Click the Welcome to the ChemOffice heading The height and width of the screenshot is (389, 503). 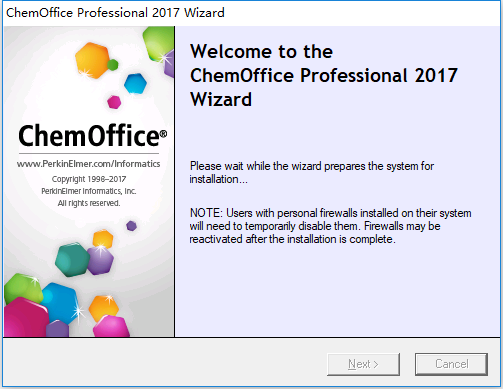point(324,75)
